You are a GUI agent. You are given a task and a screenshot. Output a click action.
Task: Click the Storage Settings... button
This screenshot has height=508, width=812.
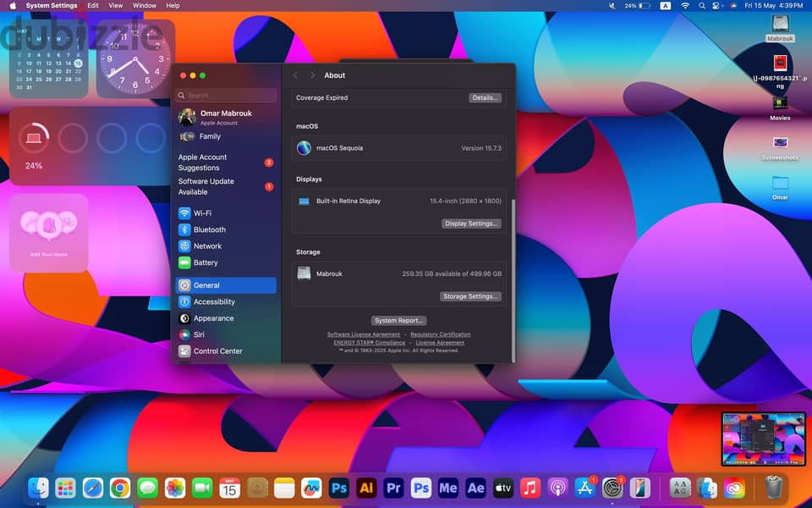click(471, 296)
